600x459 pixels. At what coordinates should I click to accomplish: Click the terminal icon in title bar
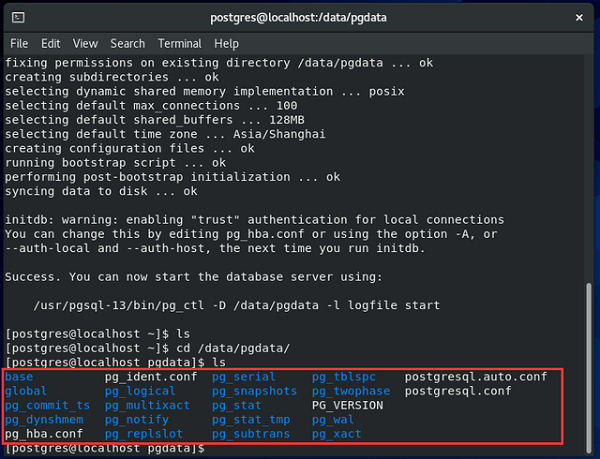click(18, 18)
